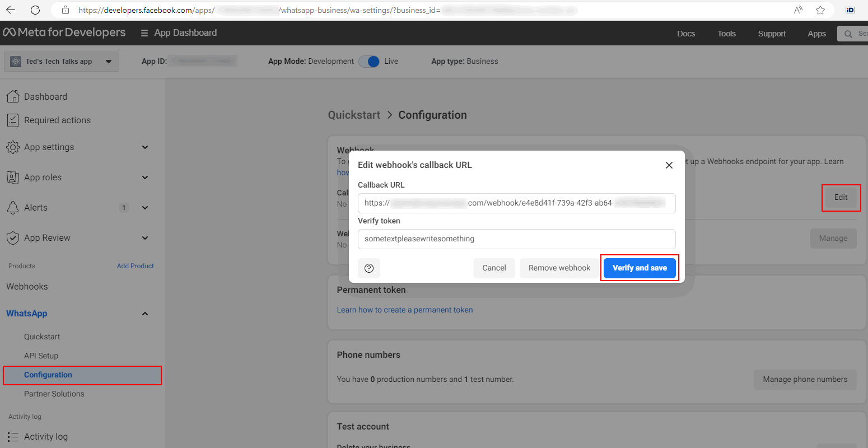
Task: Collapse the WhatsApp section chevron
Action: pyautogui.click(x=145, y=314)
